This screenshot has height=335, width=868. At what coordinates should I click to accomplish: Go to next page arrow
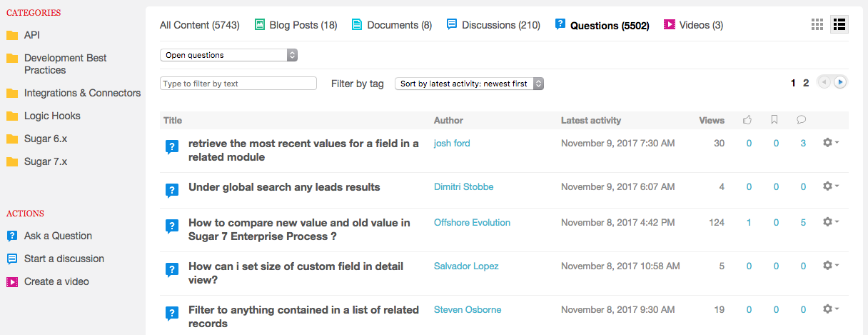(840, 83)
